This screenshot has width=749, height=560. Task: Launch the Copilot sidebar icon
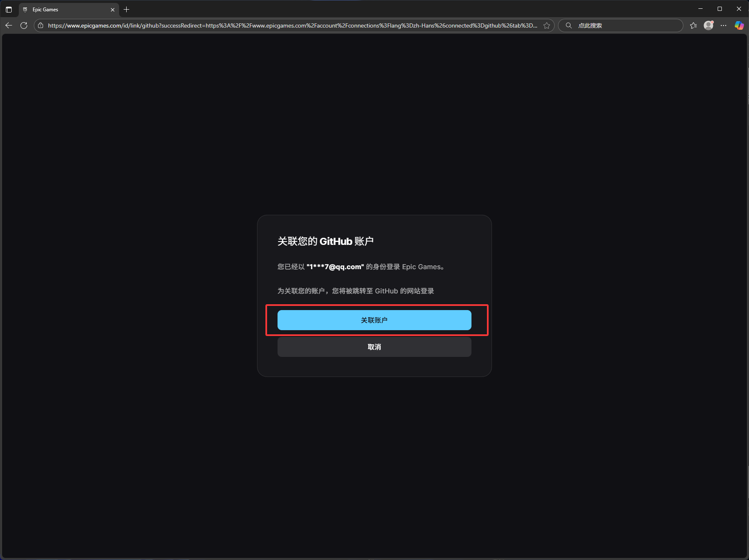(739, 25)
